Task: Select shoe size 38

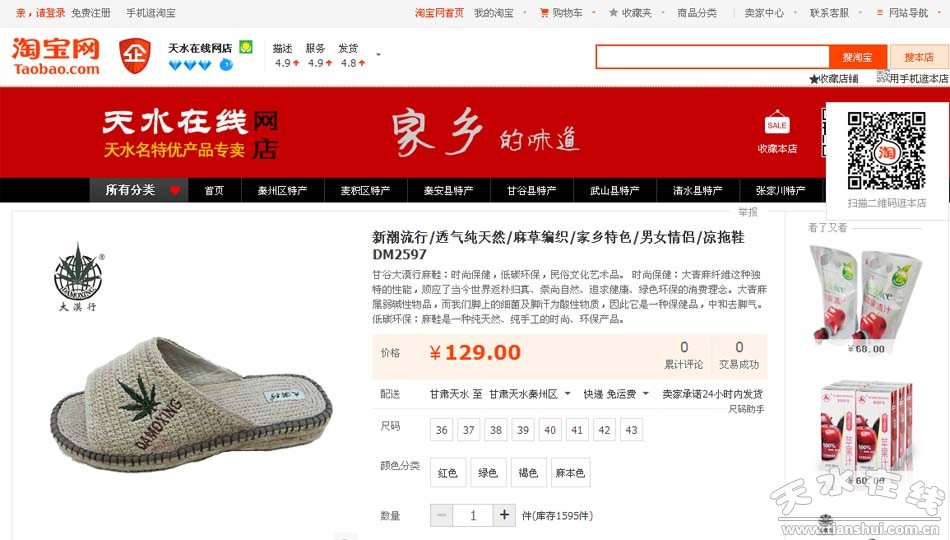Action: [496, 430]
